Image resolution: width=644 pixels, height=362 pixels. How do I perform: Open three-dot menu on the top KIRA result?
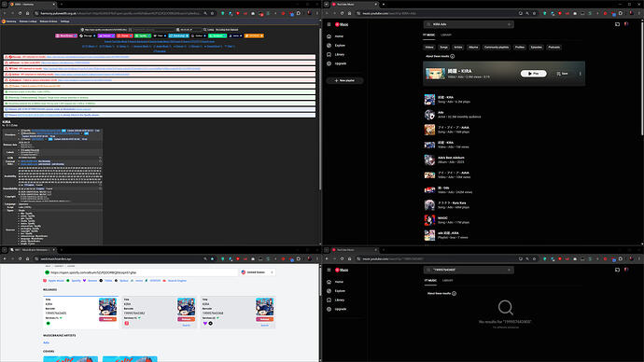point(580,74)
